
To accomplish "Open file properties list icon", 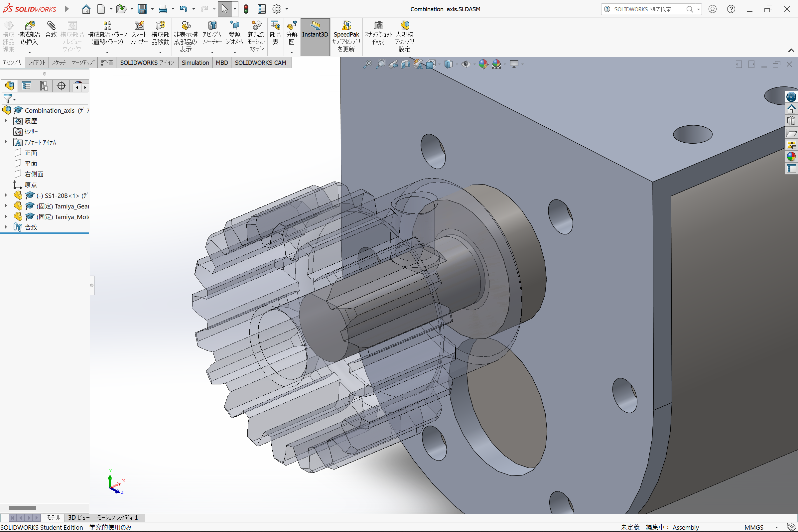I will [262, 9].
